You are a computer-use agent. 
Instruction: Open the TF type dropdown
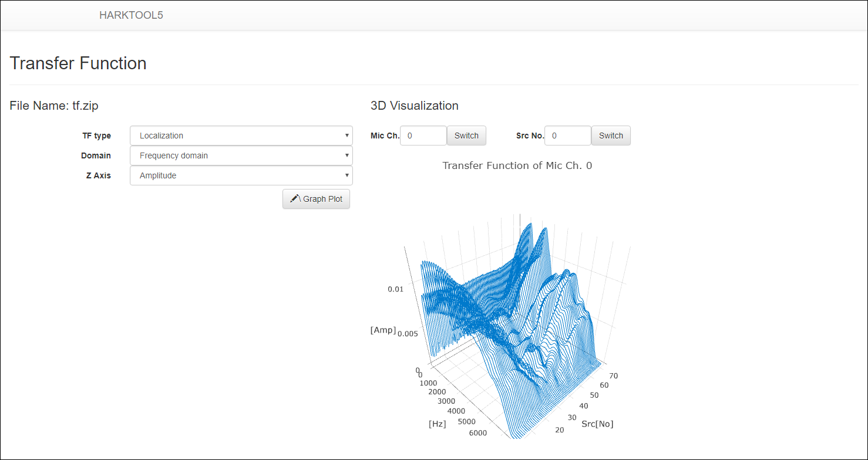[241, 136]
